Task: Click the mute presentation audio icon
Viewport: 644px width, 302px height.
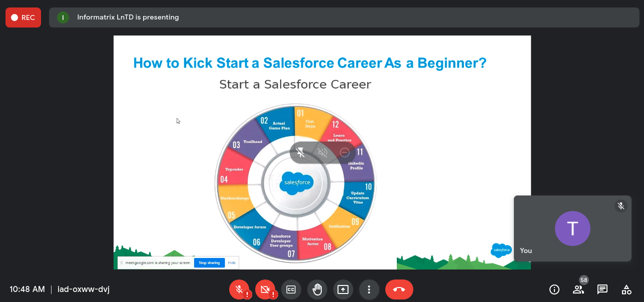Action: (323, 152)
